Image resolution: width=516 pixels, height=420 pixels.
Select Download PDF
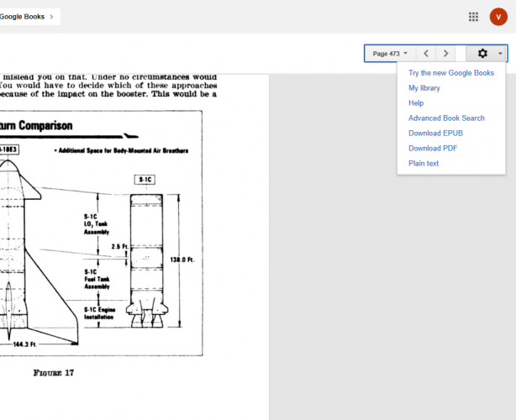tap(433, 149)
